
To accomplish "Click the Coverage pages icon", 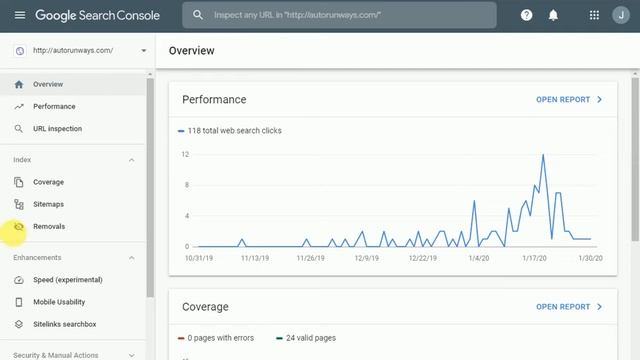I will [19, 182].
